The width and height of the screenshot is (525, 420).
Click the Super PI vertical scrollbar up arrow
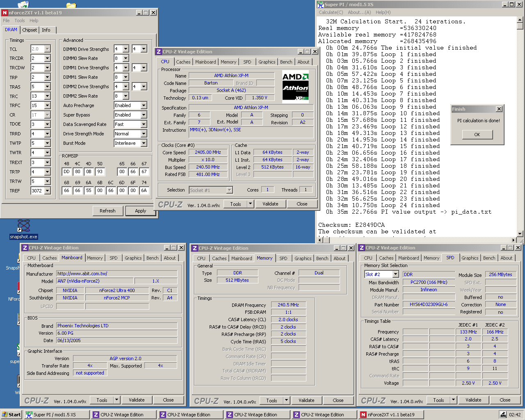[520, 20]
